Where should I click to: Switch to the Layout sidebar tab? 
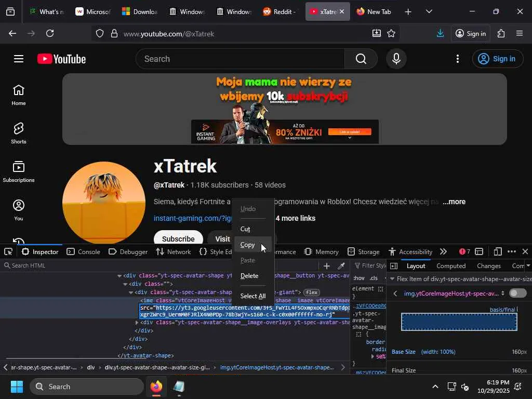click(x=416, y=266)
